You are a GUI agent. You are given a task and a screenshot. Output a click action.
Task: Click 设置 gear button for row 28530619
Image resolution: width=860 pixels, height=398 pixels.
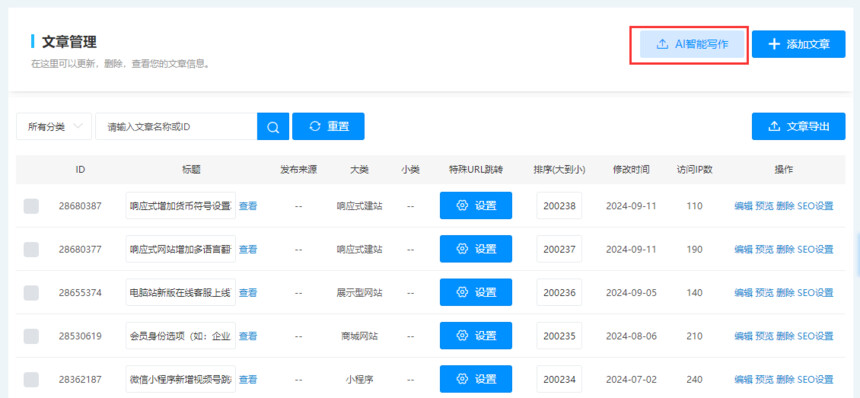(x=476, y=336)
